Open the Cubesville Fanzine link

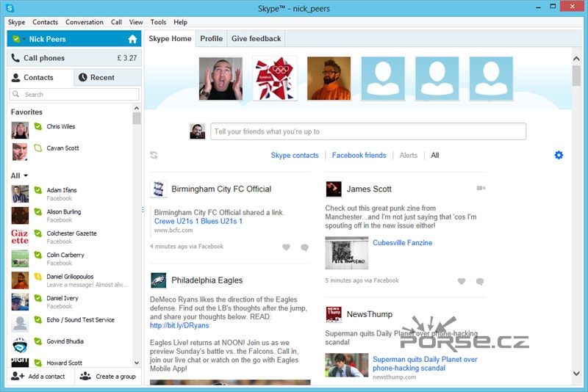click(402, 242)
